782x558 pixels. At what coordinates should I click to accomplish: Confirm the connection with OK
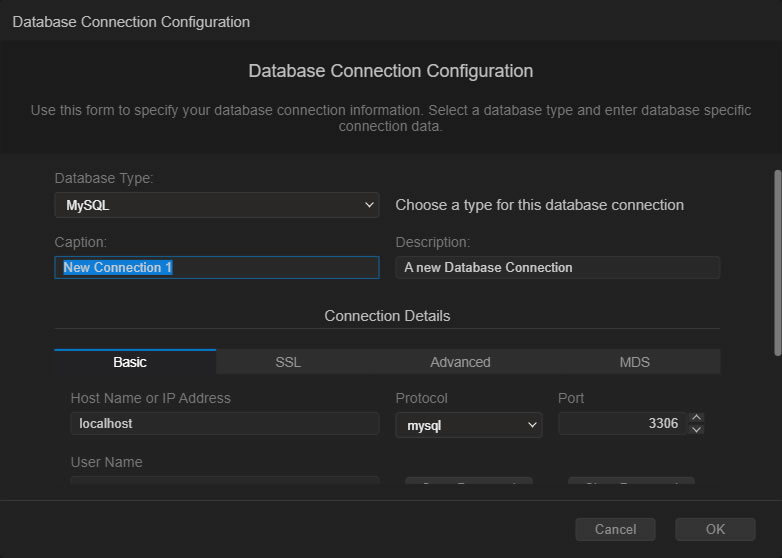[x=715, y=529]
